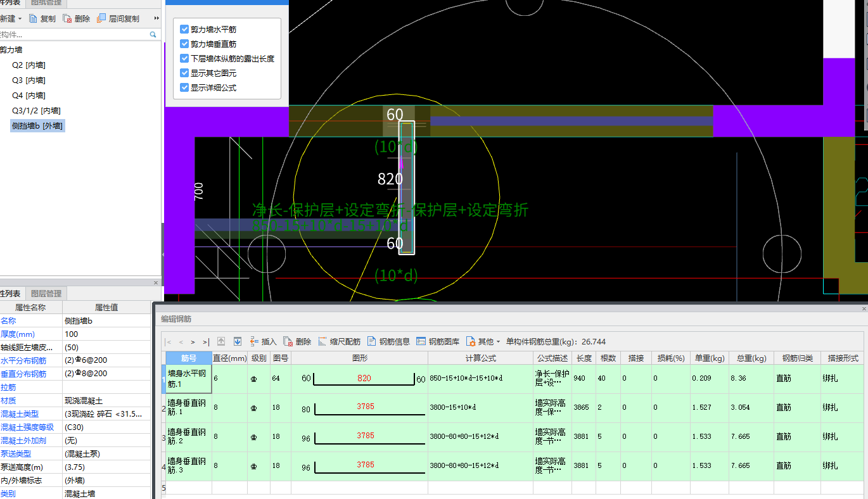The image size is (868, 499).
Task: Insert a rebar row with 插入
Action: pyautogui.click(x=263, y=341)
